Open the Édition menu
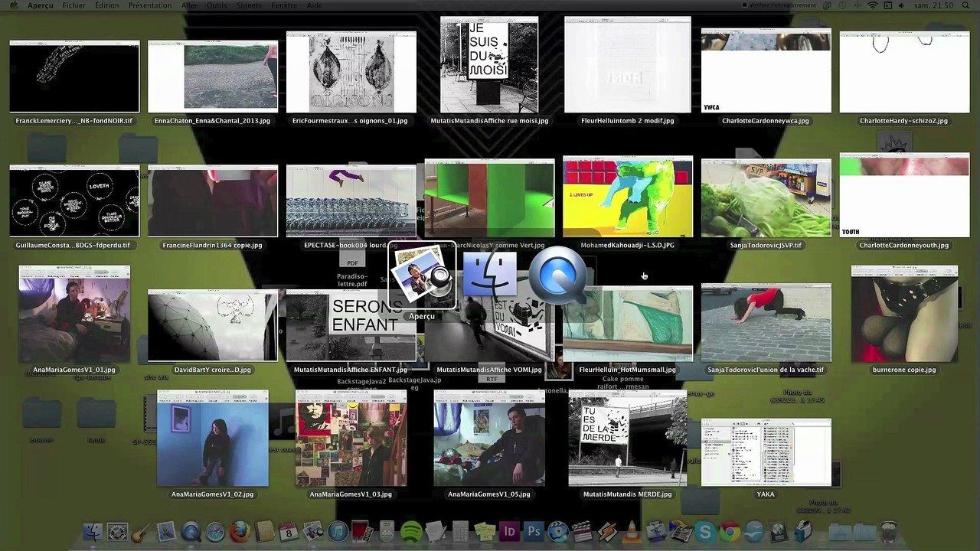The width and height of the screenshot is (980, 551). tap(107, 5)
